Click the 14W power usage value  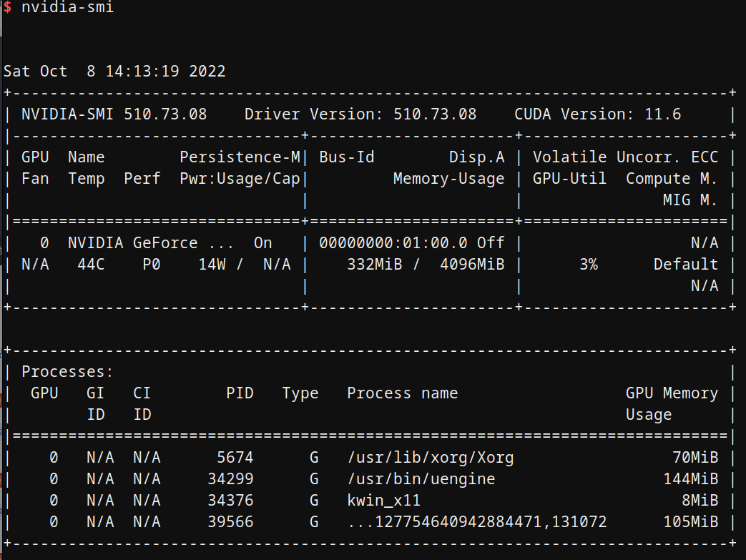click(212, 265)
